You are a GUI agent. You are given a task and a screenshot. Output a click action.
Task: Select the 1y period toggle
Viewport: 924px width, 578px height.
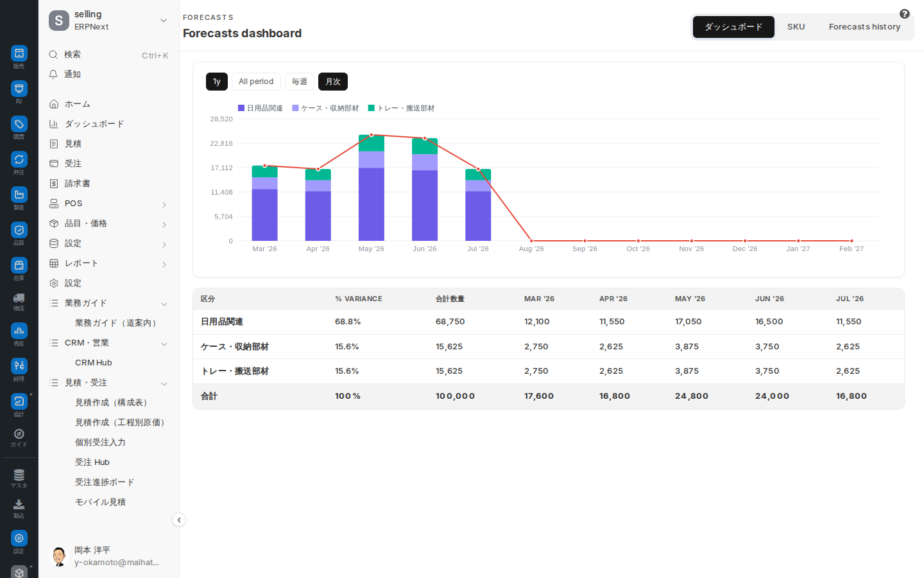click(x=217, y=82)
